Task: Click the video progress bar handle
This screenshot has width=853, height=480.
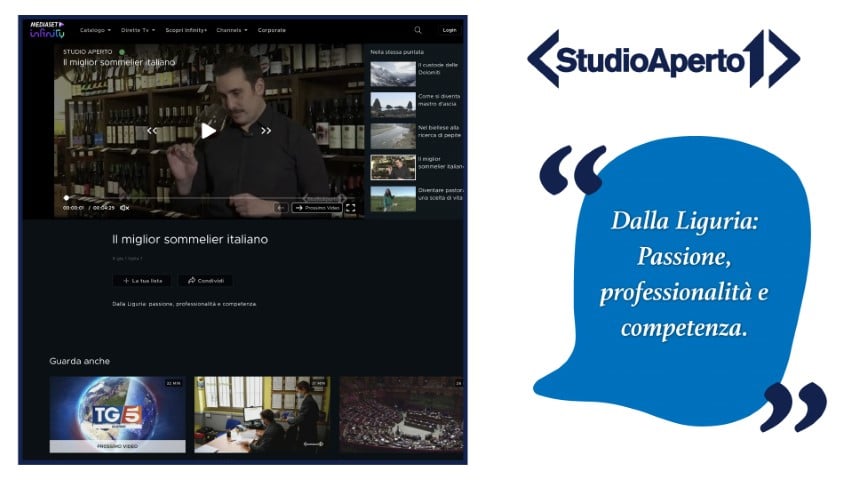Action: (66, 198)
